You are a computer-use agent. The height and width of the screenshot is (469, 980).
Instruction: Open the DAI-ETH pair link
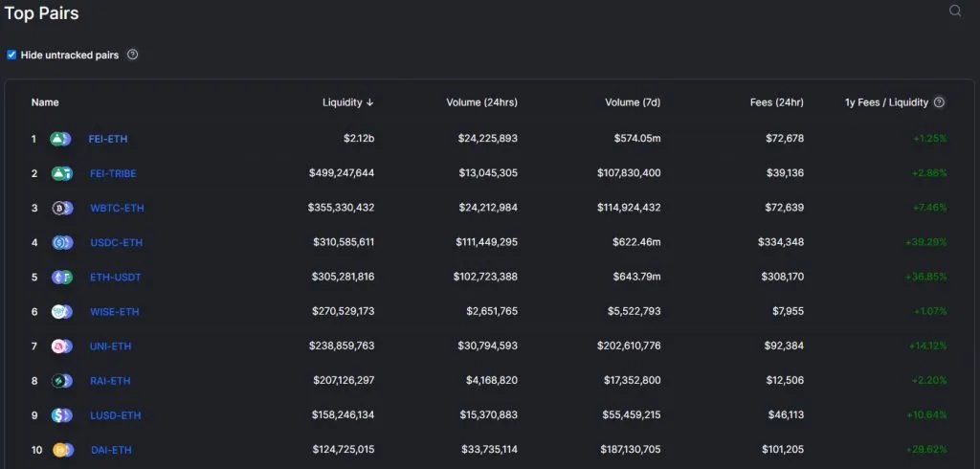111,450
